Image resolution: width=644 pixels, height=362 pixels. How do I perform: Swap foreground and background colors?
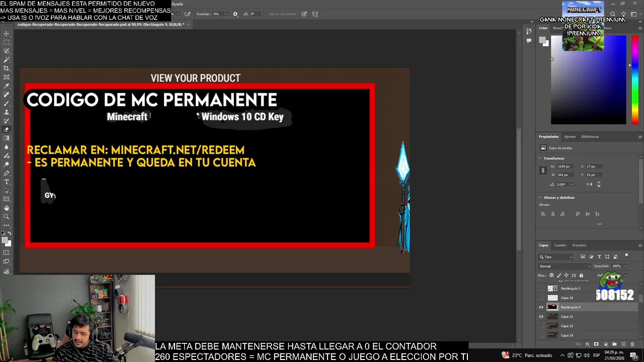[x=10, y=233]
